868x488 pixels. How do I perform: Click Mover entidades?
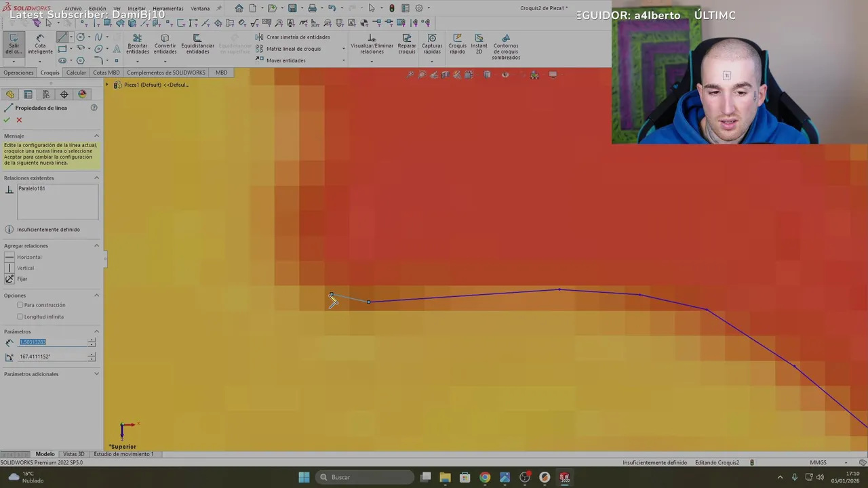point(280,60)
